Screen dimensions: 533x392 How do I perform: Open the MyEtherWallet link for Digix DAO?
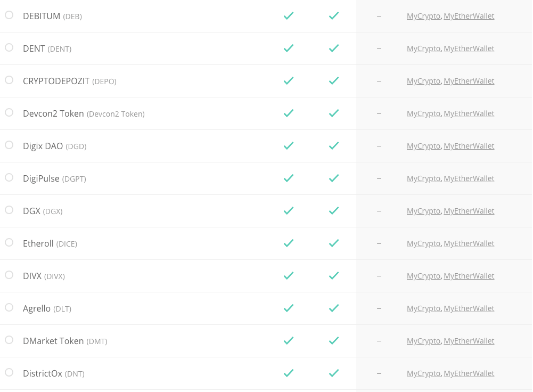click(469, 145)
